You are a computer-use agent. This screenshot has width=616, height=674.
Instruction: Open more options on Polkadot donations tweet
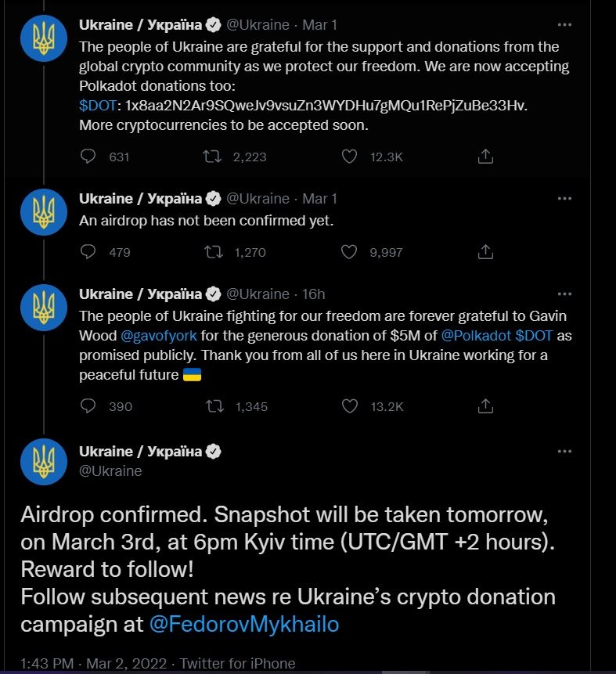(564, 26)
